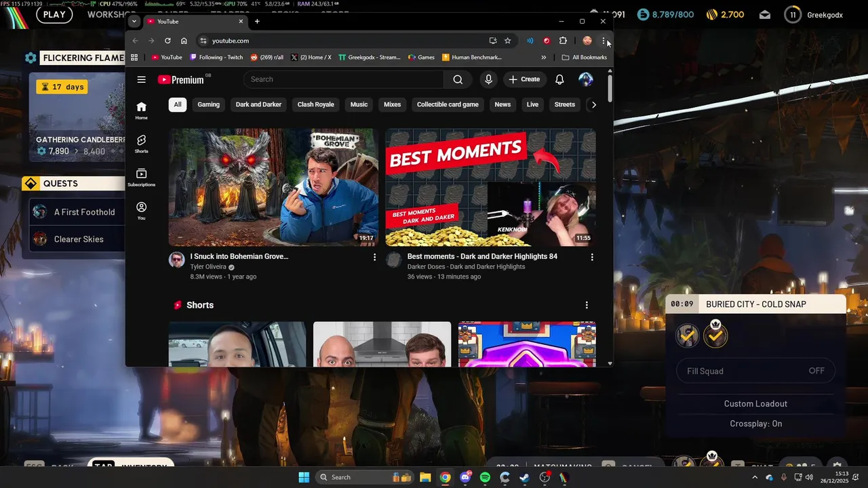Open Chrome apps grid in bookmarks bar
Image resolution: width=868 pixels, height=488 pixels.
point(134,58)
